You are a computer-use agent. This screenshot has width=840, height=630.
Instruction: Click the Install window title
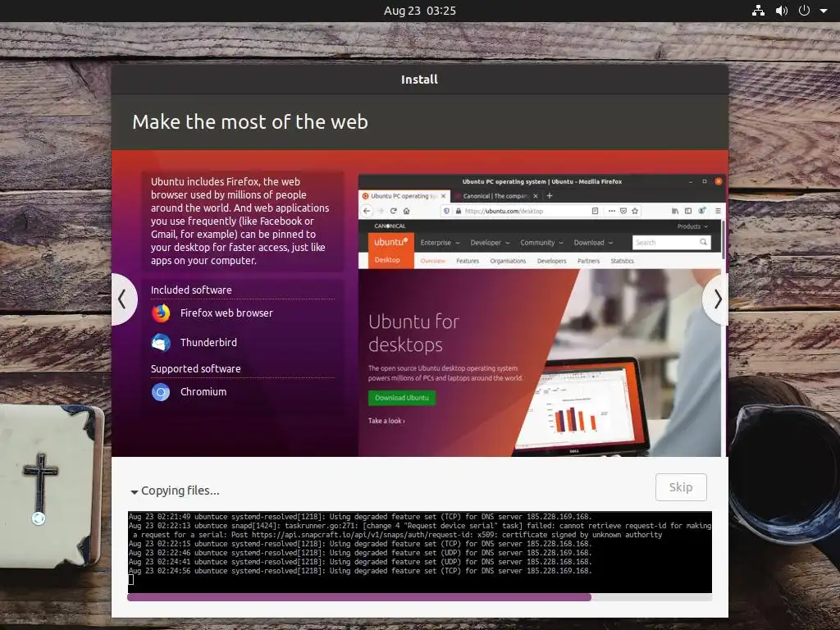pos(419,80)
